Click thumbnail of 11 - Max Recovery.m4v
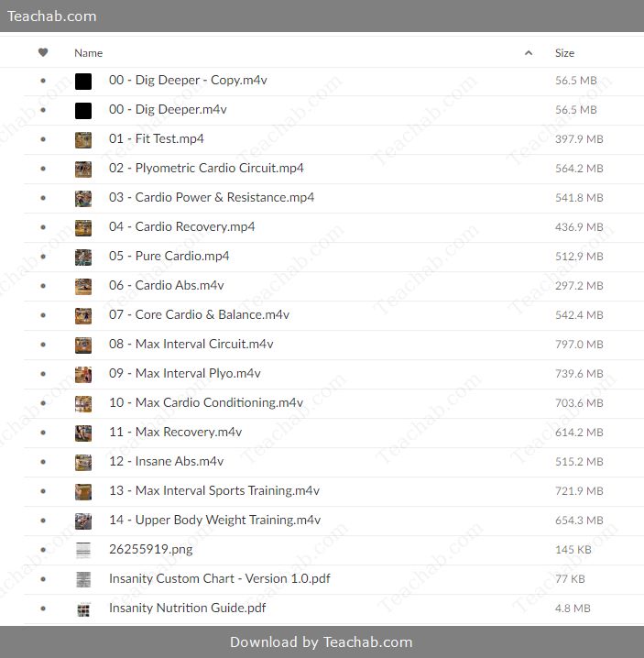Screen dimensions: 644x658 [x=83, y=433]
